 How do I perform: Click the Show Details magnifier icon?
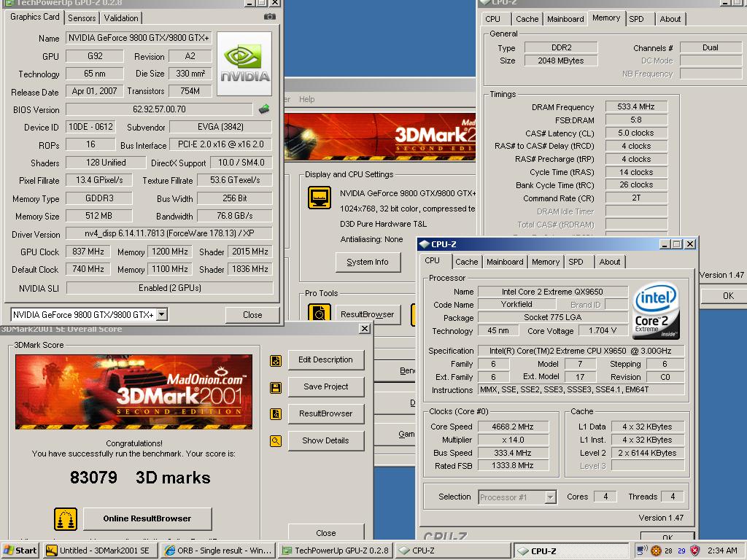276,441
